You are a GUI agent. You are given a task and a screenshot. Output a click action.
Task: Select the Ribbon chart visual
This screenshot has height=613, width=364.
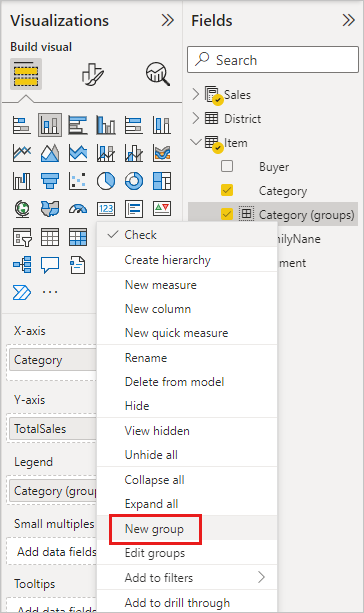(161, 153)
